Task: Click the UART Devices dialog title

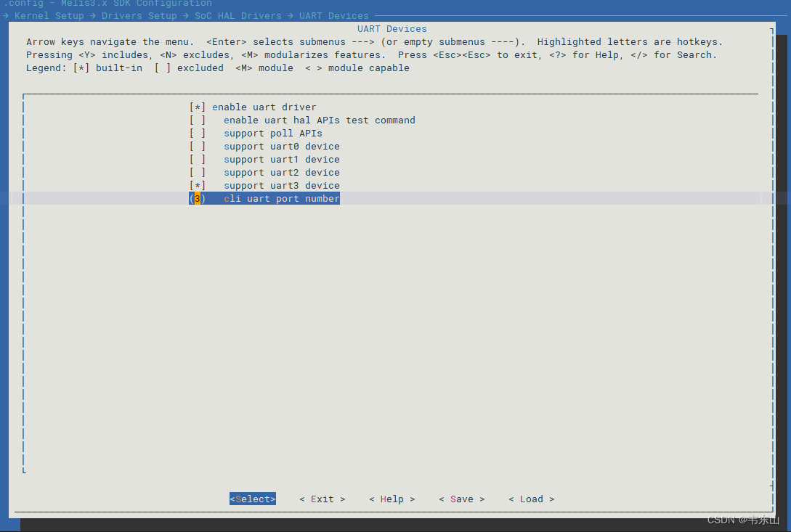Action: (392, 29)
